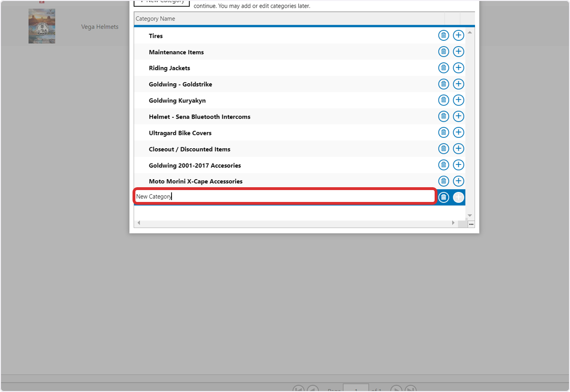Click the horizontal scrollbar left arrow
This screenshot has width=570, height=392.
pyautogui.click(x=139, y=223)
